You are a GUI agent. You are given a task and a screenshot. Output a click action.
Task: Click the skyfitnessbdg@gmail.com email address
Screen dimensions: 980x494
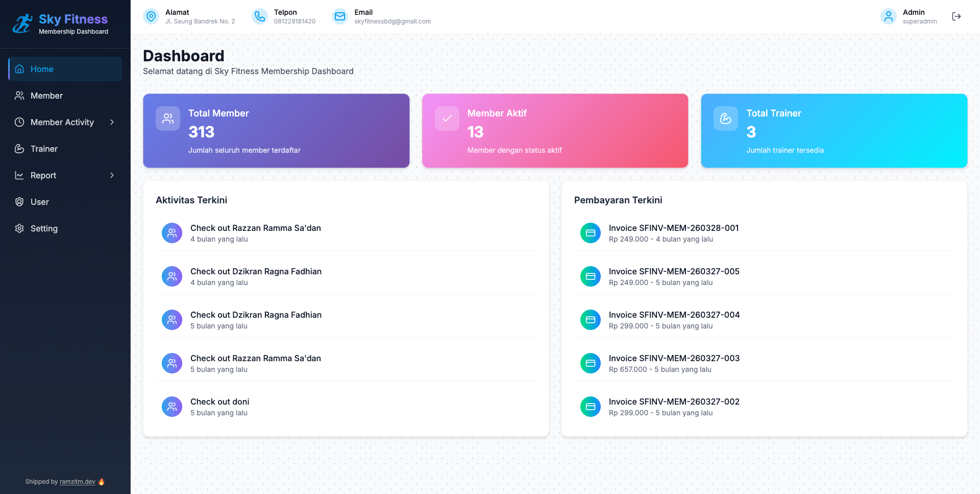393,21
